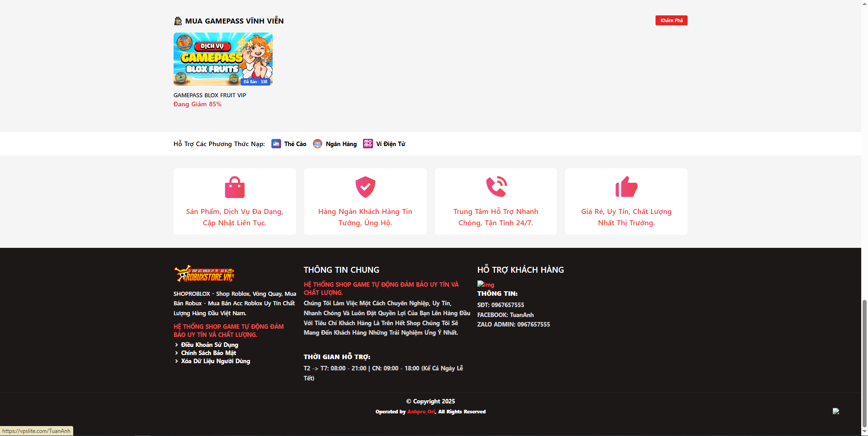Click the Hỗ Trợ Các Phương Thức Nạp label

[219, 144]
